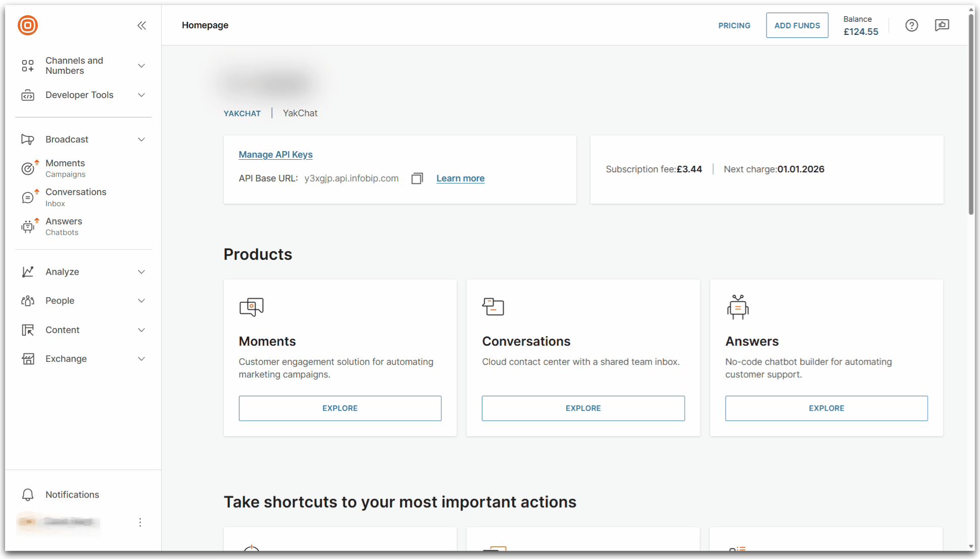Open the help question mark icon
Screen dimensions: 980x559
pos(911,25)
